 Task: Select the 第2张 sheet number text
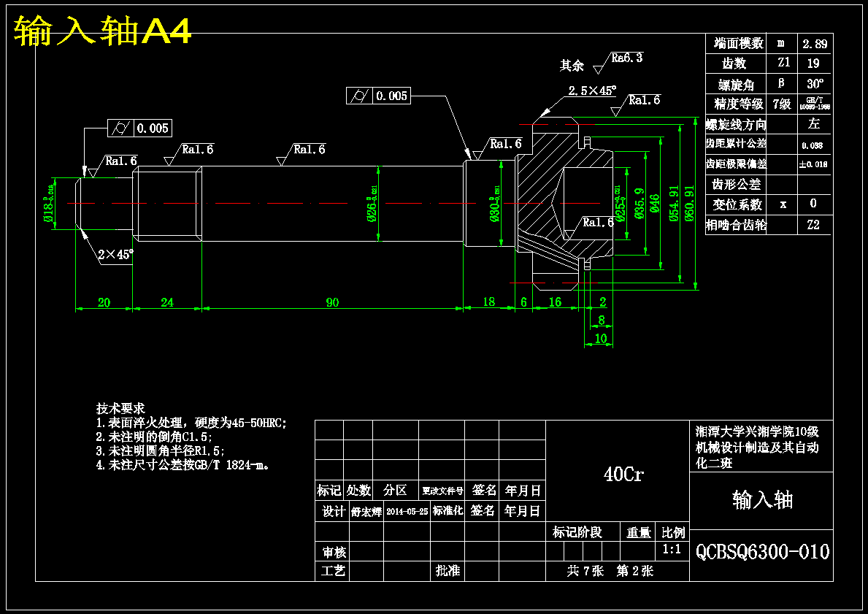[x=635, y=571]
